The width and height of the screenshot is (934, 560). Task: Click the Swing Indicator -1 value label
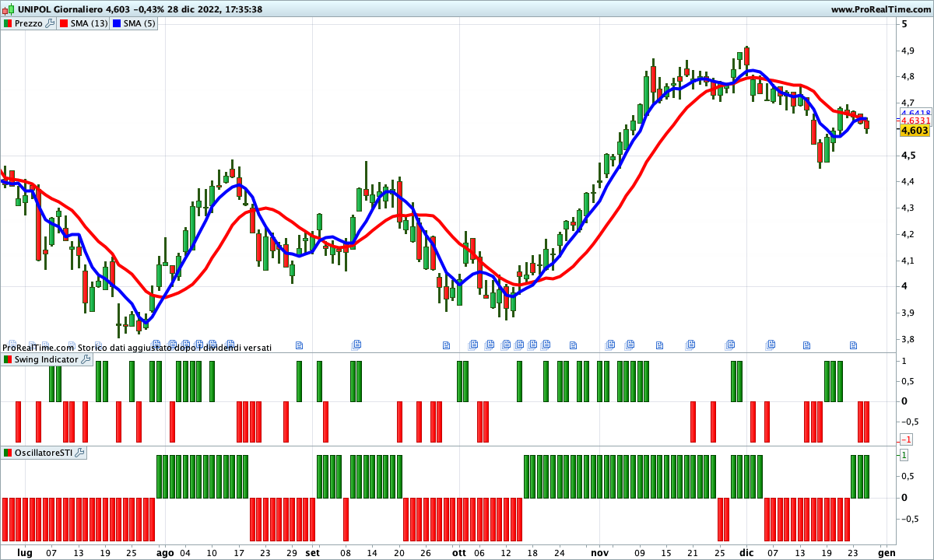pyautogui.click(x=905, y=439)
